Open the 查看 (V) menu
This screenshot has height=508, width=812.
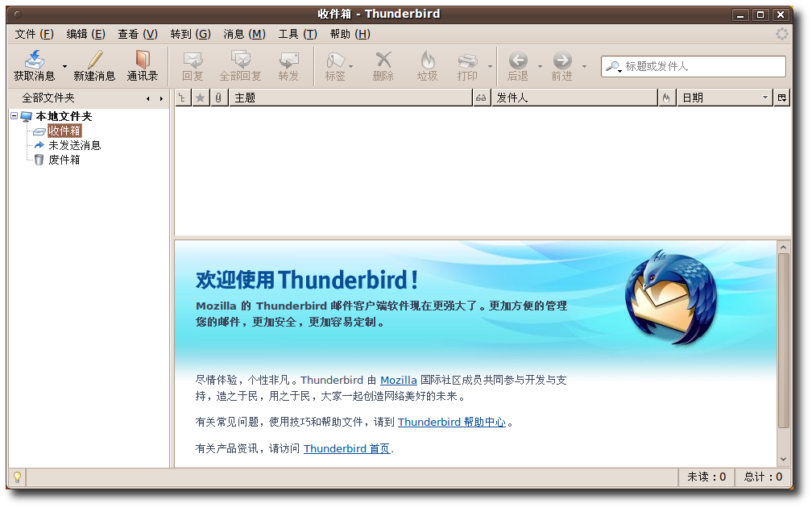tap(137, 34)
